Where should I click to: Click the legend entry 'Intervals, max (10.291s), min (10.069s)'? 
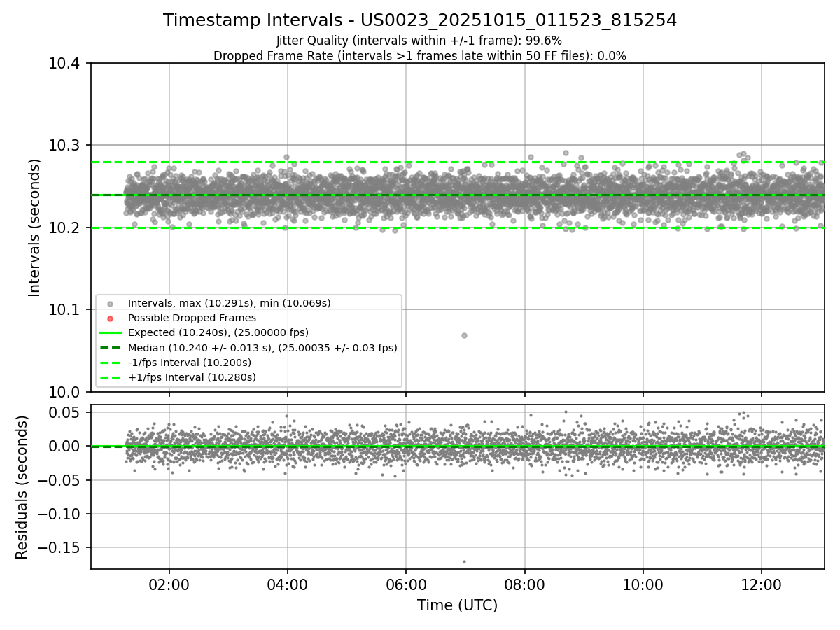coord(229,303)
